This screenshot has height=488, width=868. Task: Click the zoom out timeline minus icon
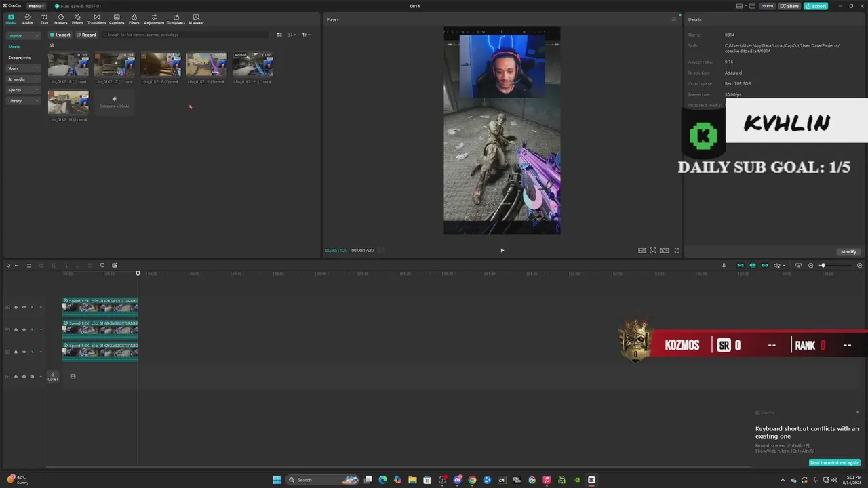[810, 265]
